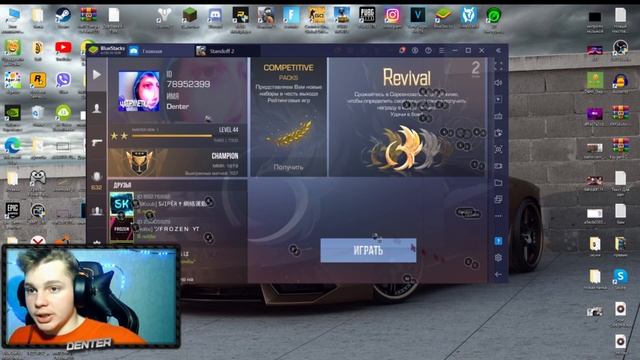This screenshot has height=360, width=640.
Task: Click Получить on Competitive Packs
Action: tap(288, 167)
